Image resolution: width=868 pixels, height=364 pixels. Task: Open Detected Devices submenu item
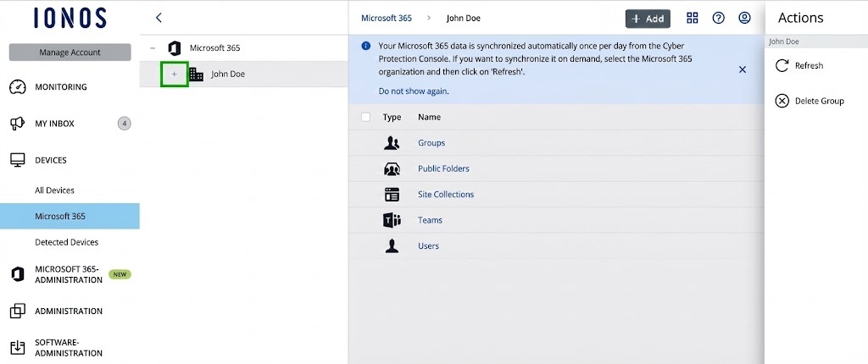tap(66, 242)
